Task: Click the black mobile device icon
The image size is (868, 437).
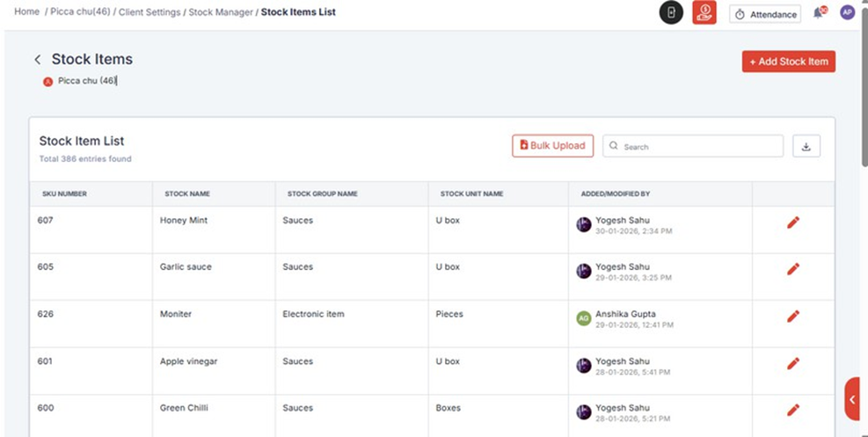Action: [671, 13]
